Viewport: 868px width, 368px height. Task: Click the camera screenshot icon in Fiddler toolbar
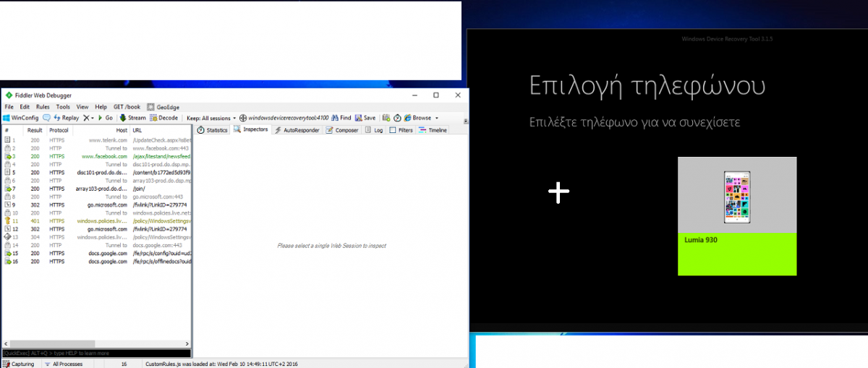tap(386, 118)
